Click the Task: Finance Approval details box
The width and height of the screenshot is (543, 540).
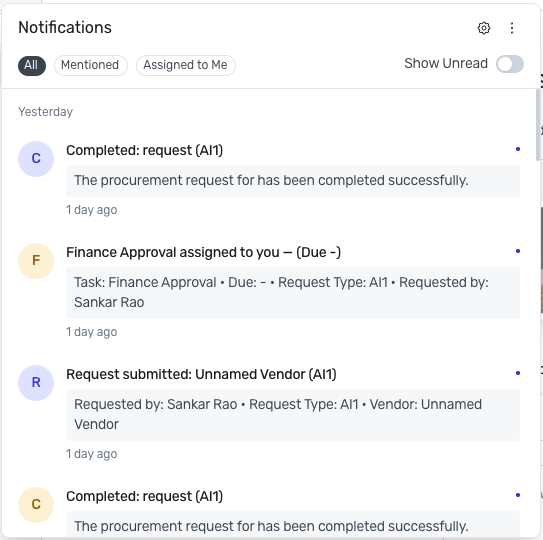tap(293, 293)
